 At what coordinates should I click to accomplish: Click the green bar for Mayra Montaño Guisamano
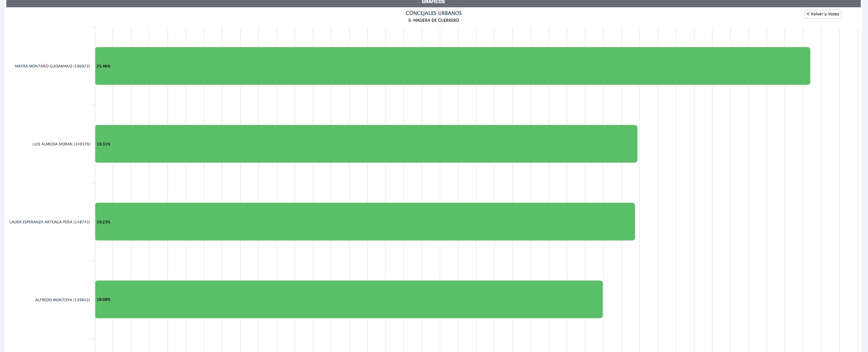[452, 66]
